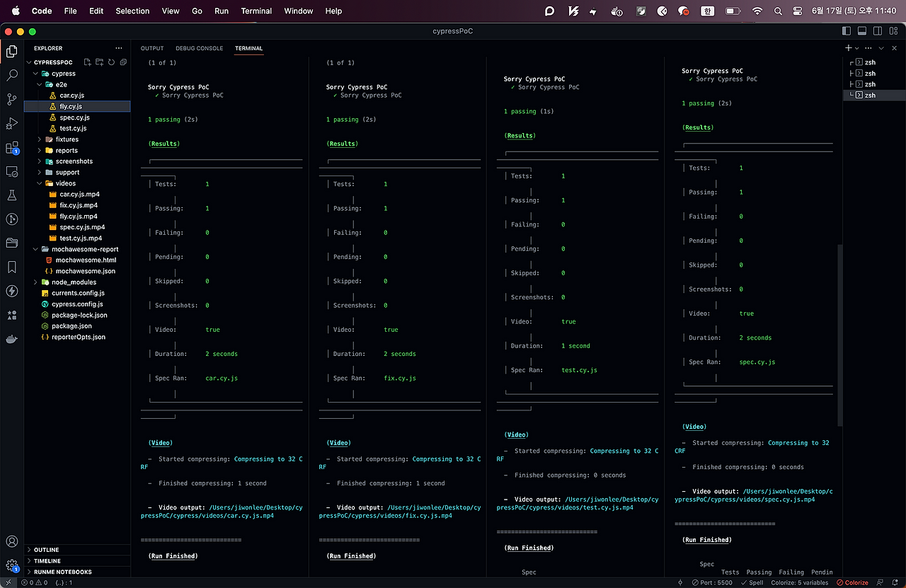Open terminal panel more actions menu

click(869, 48)
